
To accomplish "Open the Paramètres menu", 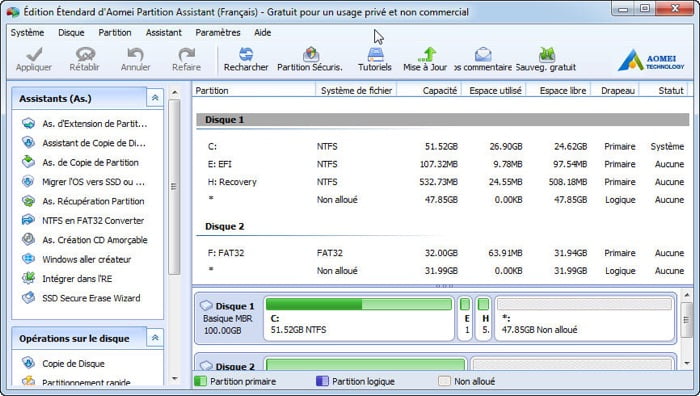I will (218, 33).
